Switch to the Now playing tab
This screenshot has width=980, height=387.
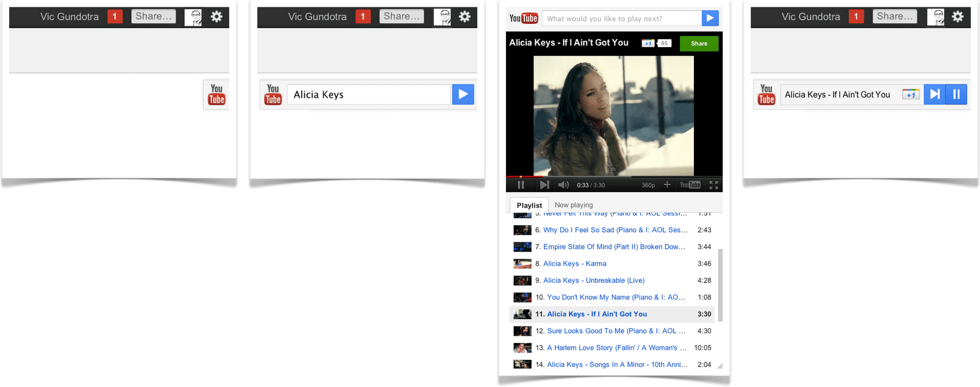(573, 205)
